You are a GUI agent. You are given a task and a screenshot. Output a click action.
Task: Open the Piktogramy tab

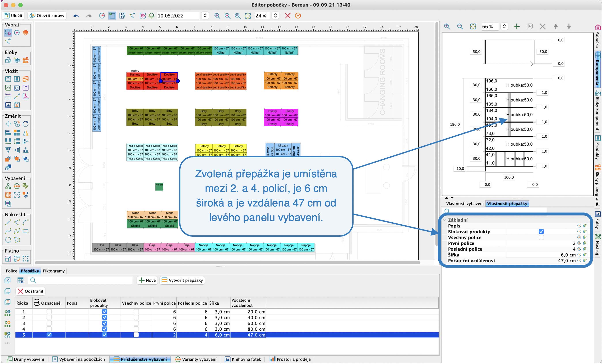[x=54, y=271]
